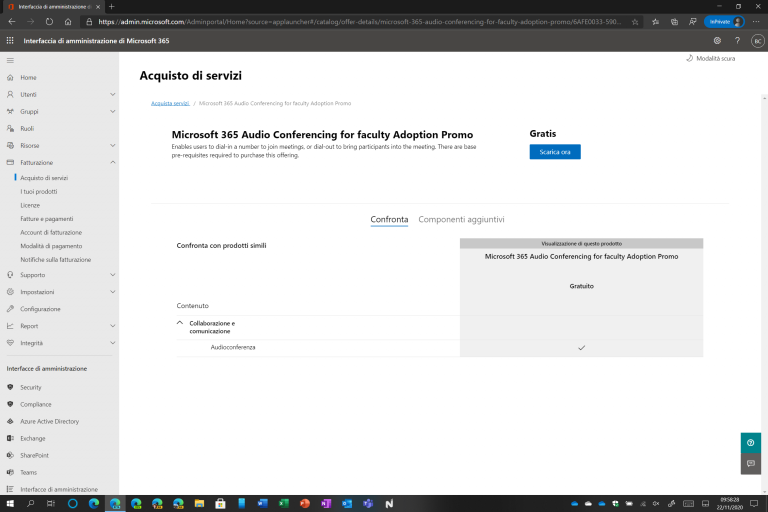Click the gray feedback chat button

[750, 463]
